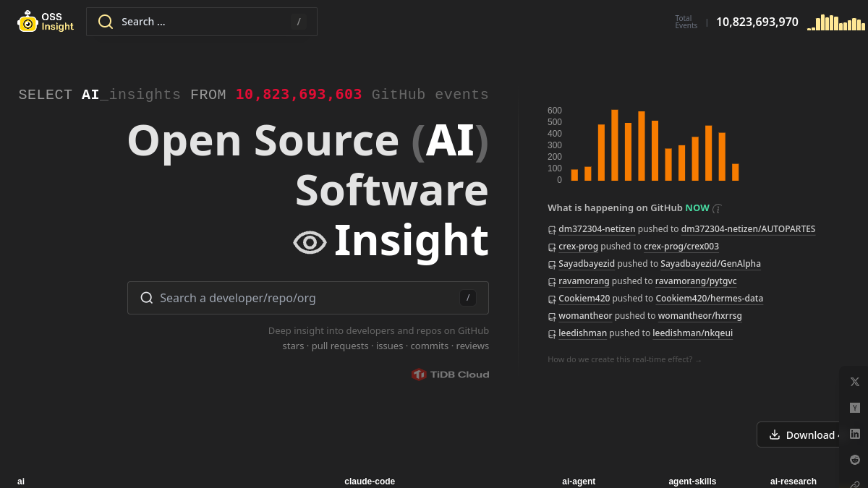The width and height of the screenshot is (868, 488).
Task: Click push event icon beside ravamorang
Action: coord(552,282)
